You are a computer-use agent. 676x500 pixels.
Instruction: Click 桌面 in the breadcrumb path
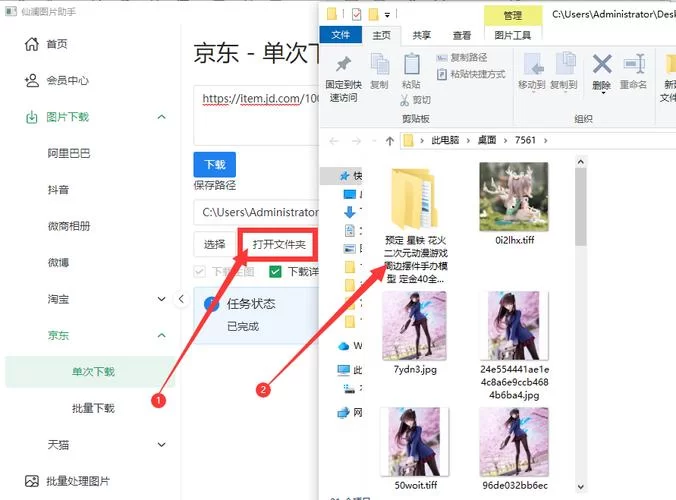tap(487, 141)
